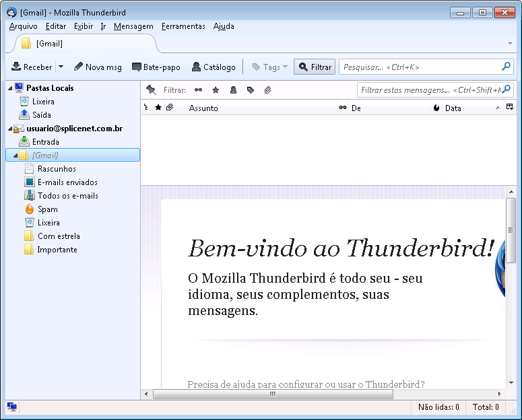522x420 pixels.
Task: Click the Receber download icon
Action: point(16,67)
